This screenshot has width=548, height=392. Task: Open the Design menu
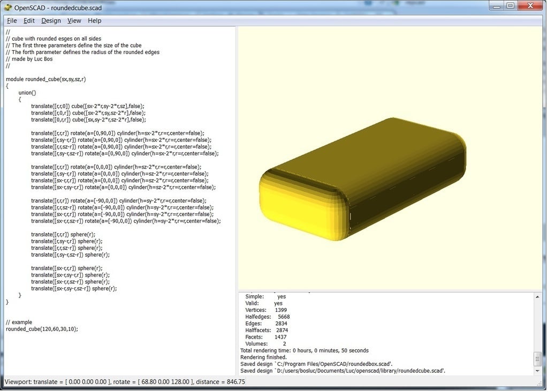click(51, 21)
